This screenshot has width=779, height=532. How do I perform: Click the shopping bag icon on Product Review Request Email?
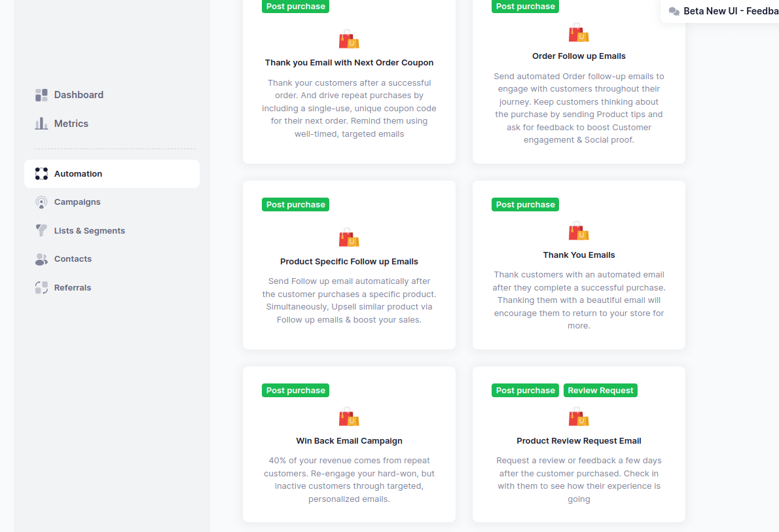coord(578,417)
